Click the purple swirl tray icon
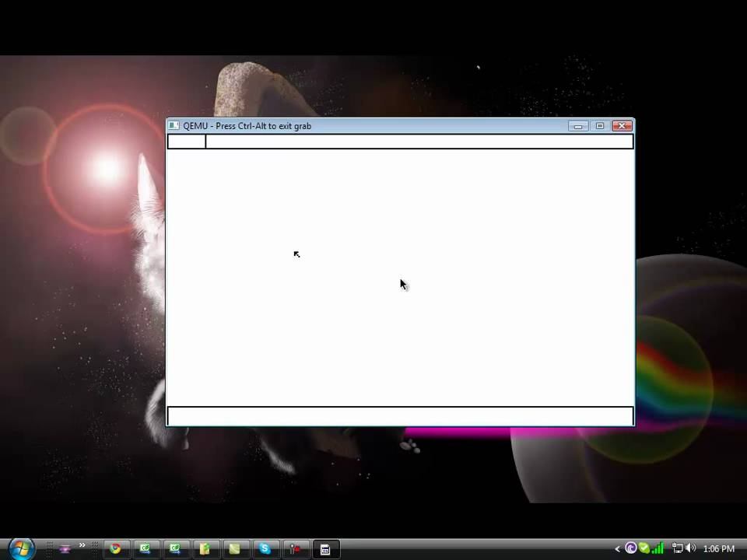The image size is (747, 560). pos(631,548)
